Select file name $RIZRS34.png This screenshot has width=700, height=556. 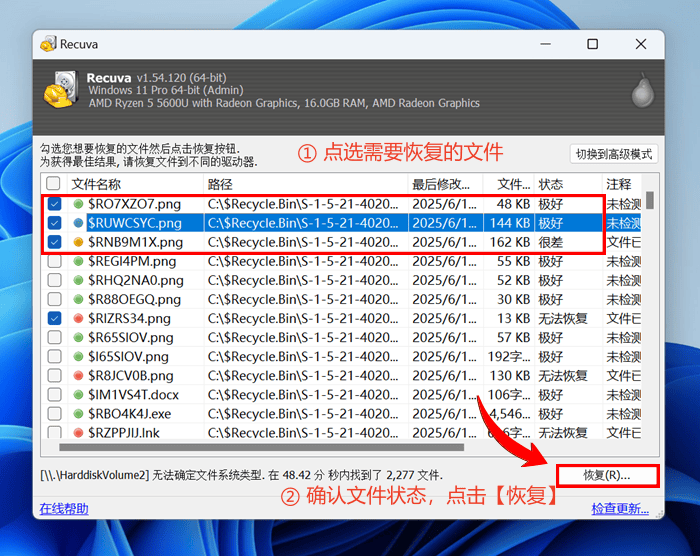pos(129,318)
